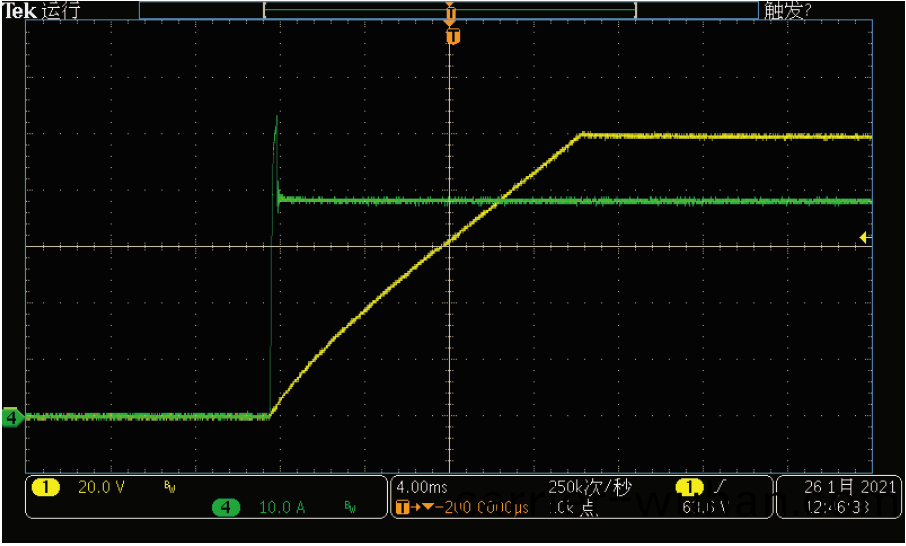906x546 pixels.
Task: Click the channel 4 ground level marker
Action: (12, 417)
